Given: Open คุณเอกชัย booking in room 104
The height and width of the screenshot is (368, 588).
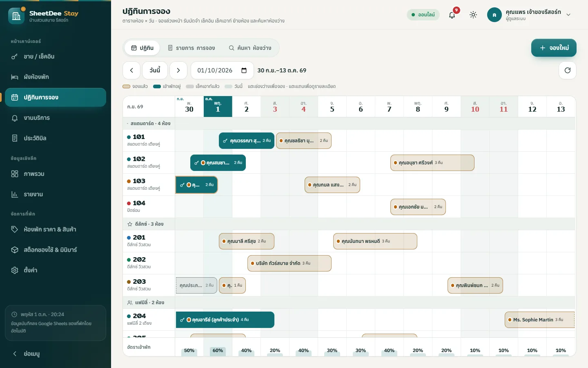Looking at the screenshot, I should click(x=418, y=207).
